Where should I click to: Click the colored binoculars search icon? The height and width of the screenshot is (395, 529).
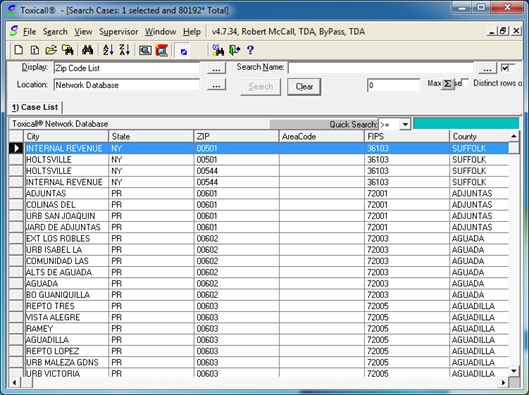tap(218, 50)
